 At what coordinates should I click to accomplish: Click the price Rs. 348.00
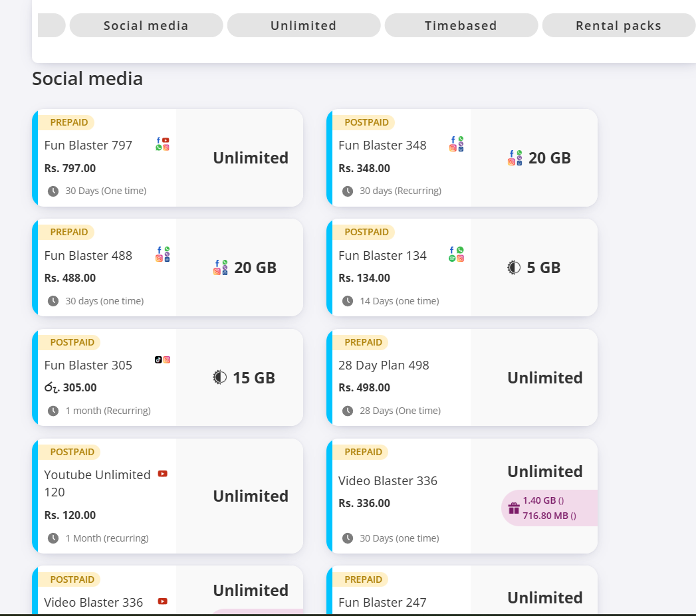click(364, 168)
